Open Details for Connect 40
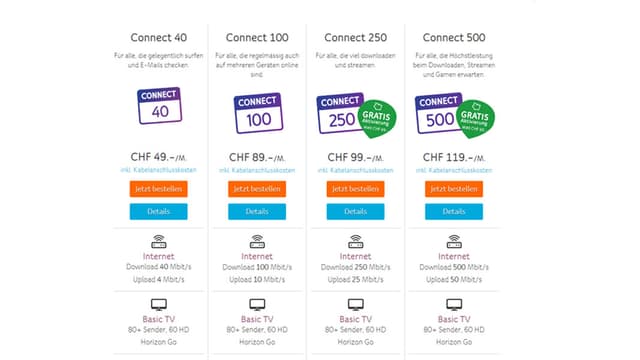640x360 pixels. coord(158,211)
